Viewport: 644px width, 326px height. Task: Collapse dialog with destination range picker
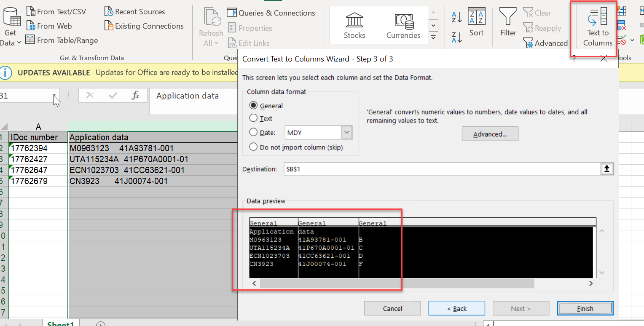tap(607, 169)
